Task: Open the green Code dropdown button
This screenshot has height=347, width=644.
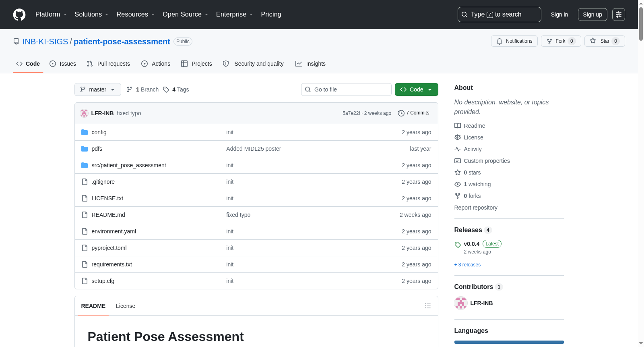Action: [417, 89]
